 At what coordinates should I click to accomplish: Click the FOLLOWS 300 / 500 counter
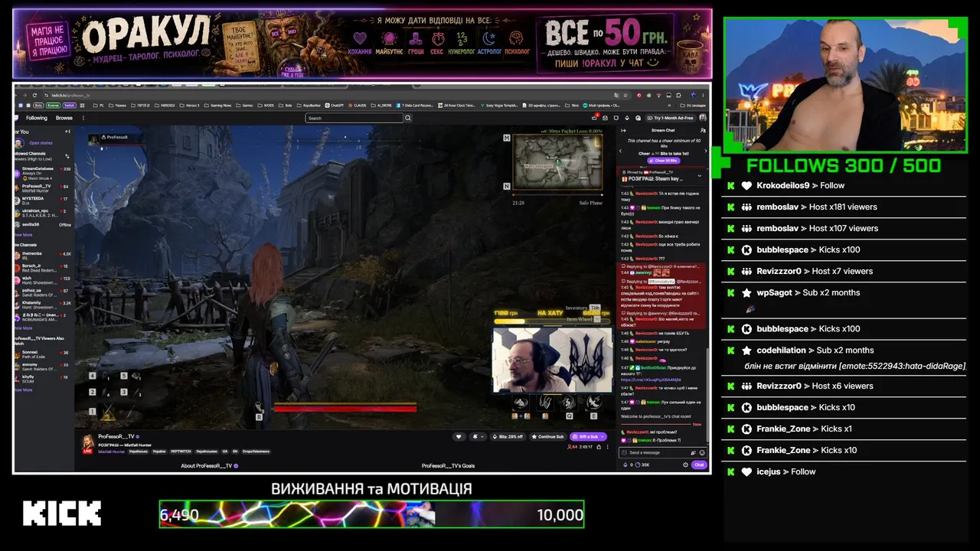844,165
